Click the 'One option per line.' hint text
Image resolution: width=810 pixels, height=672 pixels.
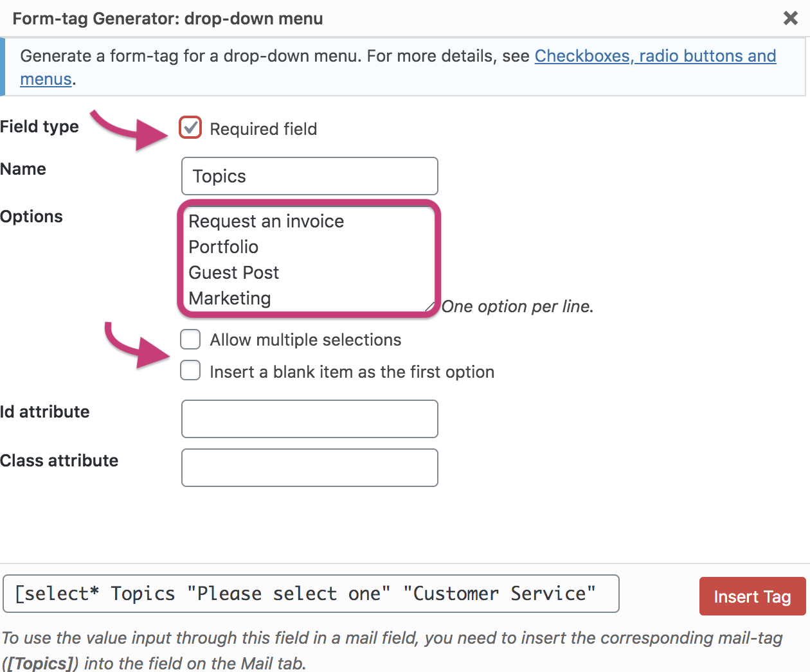[x=517, y=306]
